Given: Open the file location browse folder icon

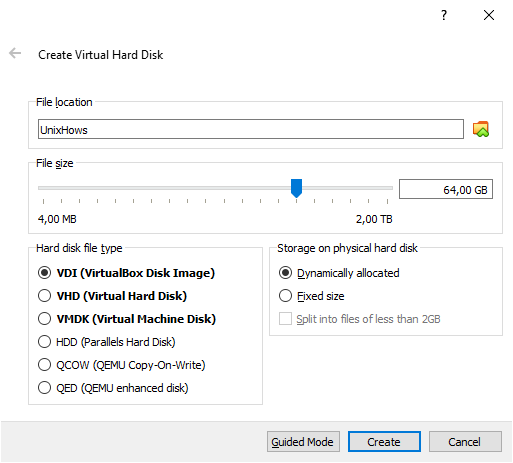Looking at the screenshot, I should click(x=481, y=129).
